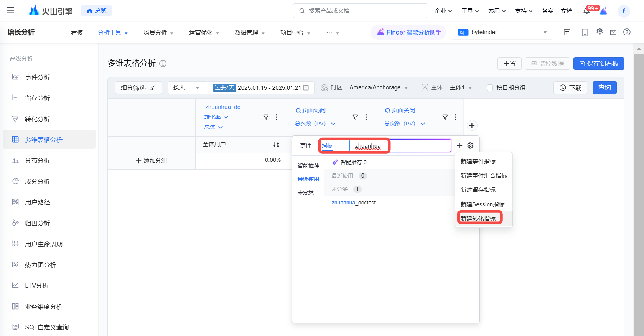Open the 运营优化 menu
The height and width of the screenshot is (336, 644).
pyautogui.click(x=204, y=33)
